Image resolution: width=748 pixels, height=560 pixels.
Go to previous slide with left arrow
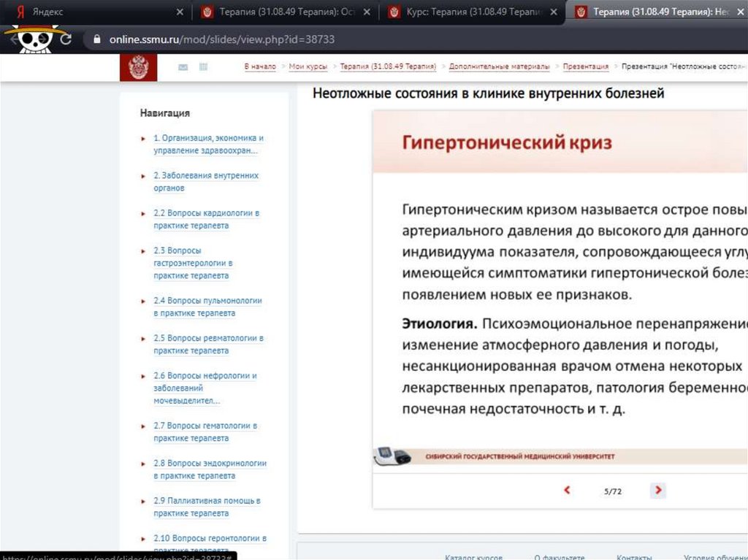pyautogui.click(x=567, y=490)
